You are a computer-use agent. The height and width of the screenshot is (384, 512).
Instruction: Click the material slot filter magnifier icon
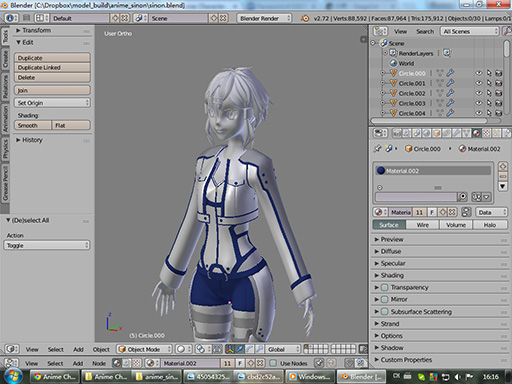point(462,197)
